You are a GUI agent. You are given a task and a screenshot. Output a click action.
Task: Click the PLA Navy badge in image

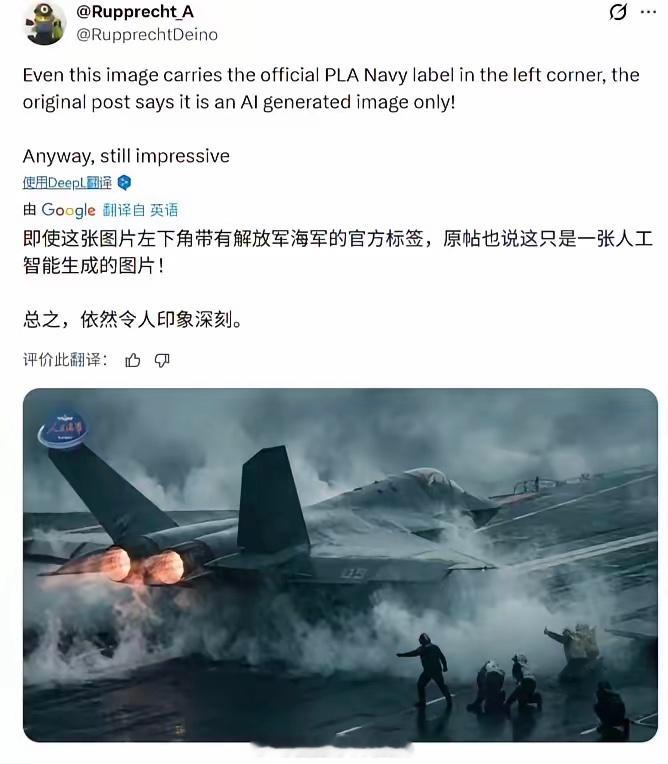tap(63, 429)
